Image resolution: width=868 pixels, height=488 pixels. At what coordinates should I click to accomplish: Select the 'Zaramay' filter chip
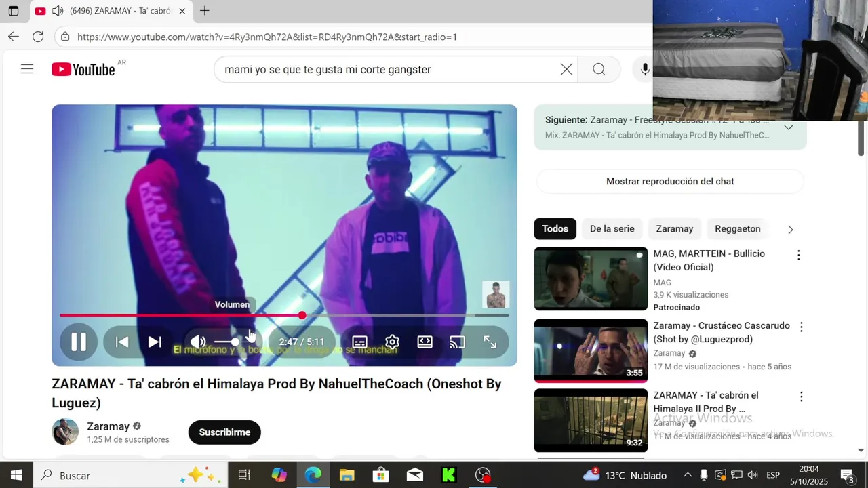point(674,229)
